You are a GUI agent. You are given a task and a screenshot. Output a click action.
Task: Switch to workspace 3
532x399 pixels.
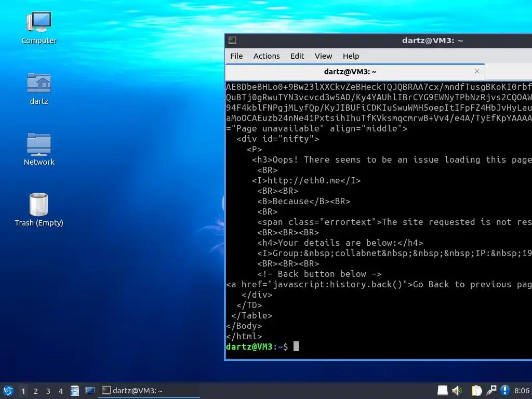48,391
